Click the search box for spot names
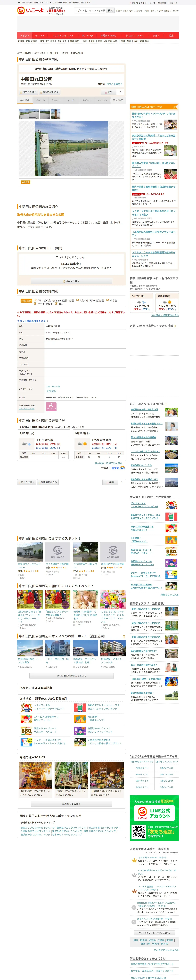The width and height of the screenshot is (196, 980). coord(90,11)
